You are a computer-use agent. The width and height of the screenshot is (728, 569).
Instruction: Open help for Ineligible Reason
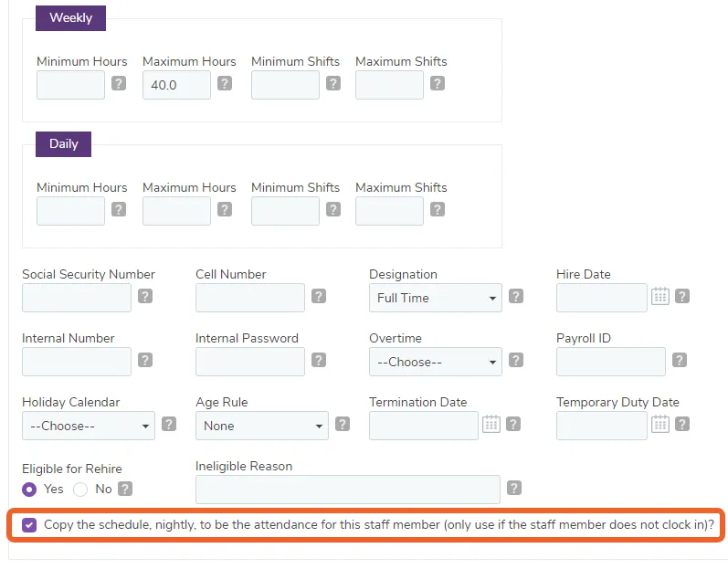[513, 488]
